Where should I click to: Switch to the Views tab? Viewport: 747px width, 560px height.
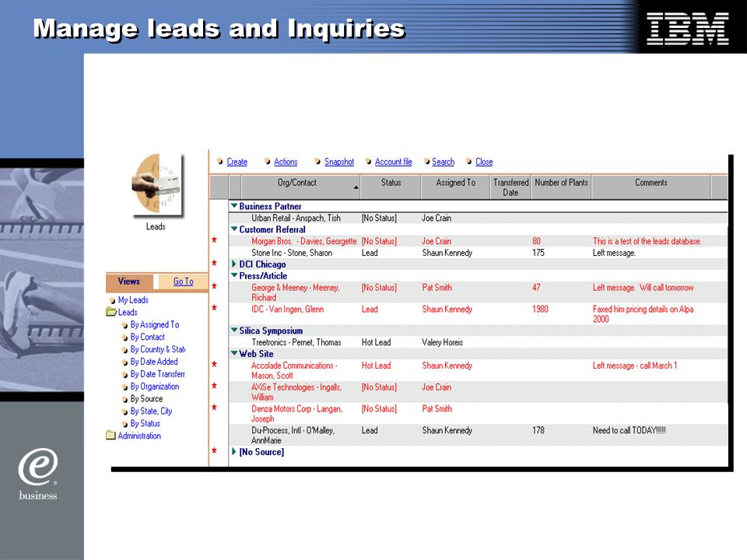[x=129, y=282]
